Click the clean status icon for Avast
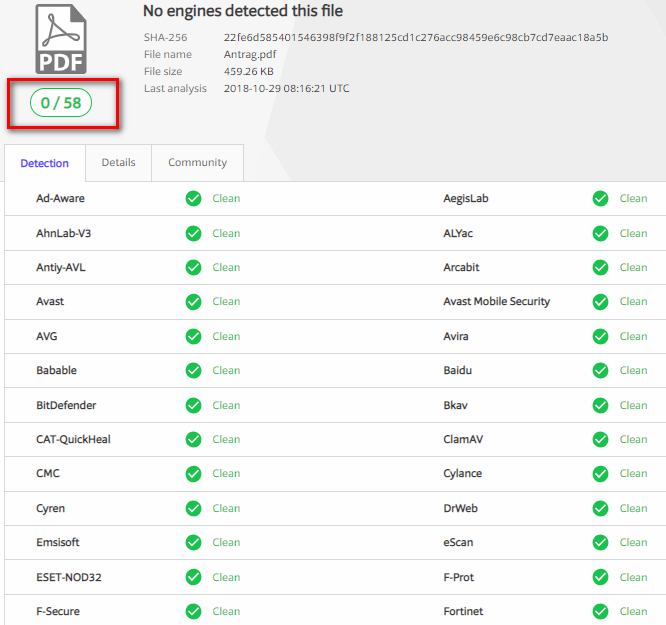This screenshot has width=666, height=625. point(194,302)
